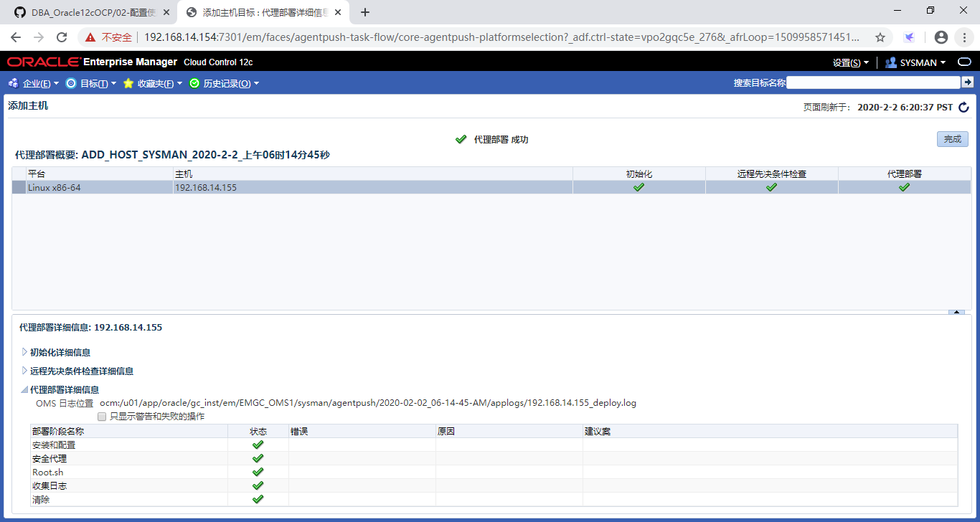Image resolution: width=980 pixels, height=522 pixels.
Task: Reload the browser page
Action: click(62, 37)
